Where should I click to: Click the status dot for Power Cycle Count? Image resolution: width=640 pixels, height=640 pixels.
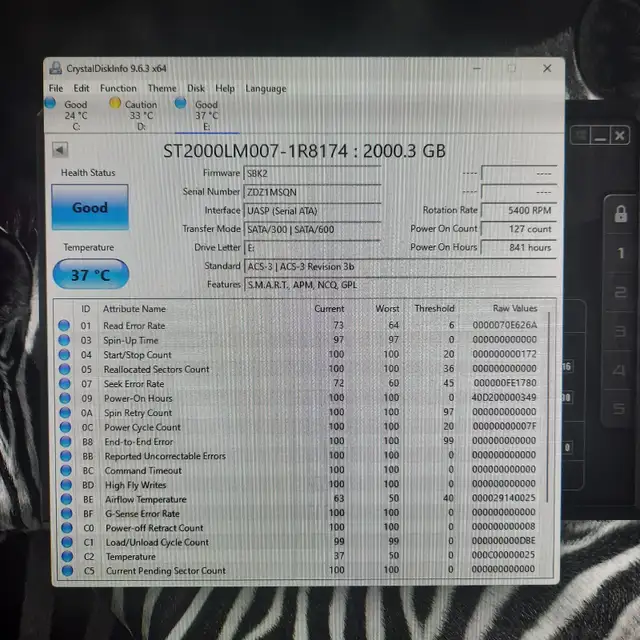pyautogui.click(x=65, y=427)
